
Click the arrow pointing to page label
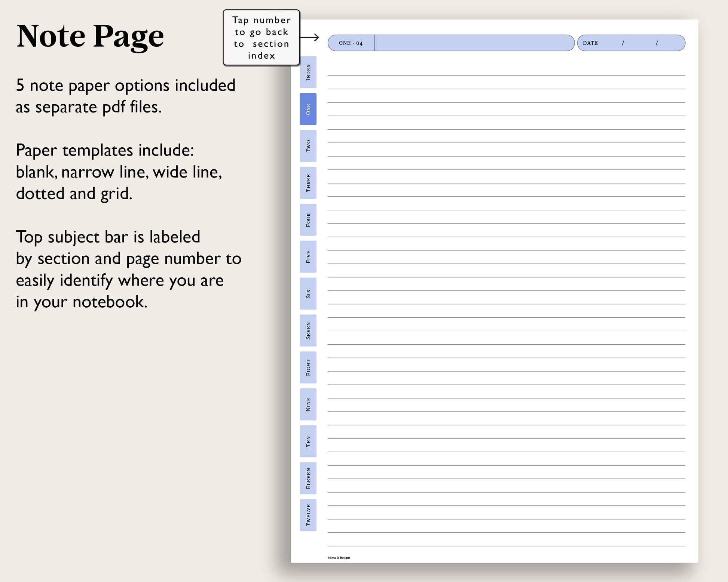point(310,37)
